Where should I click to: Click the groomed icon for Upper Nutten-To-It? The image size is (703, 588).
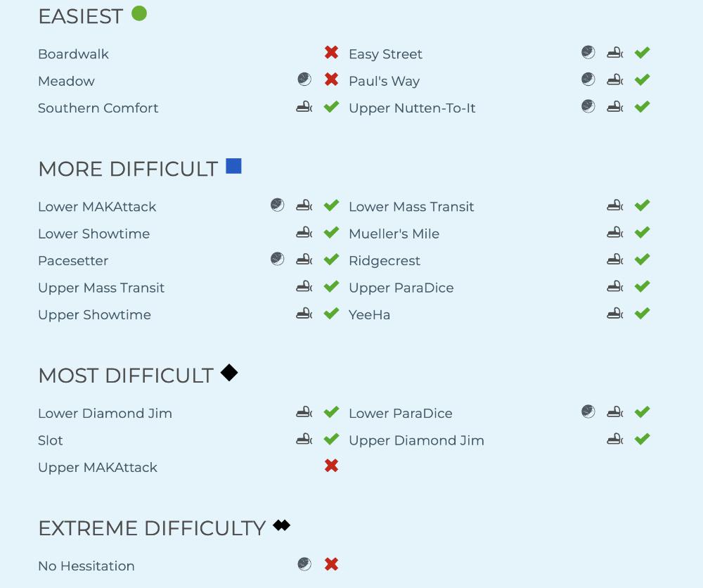pyautogui.click(x=615, y=107)
